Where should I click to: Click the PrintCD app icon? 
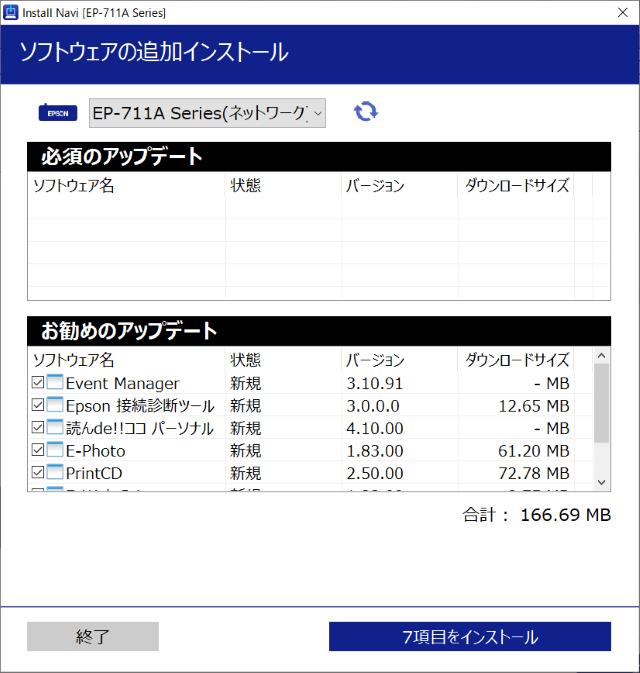[x=55, y=472]
